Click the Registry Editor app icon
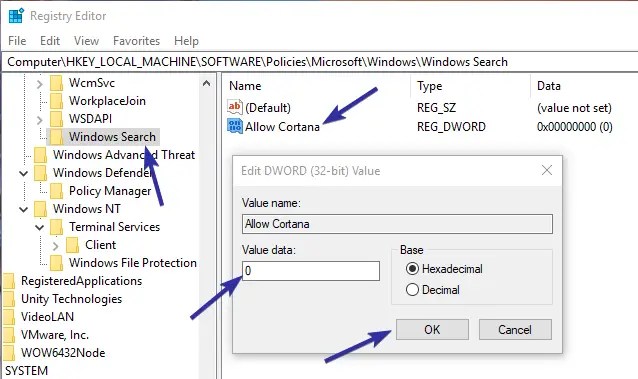638x379 pixels. (16, 16)
